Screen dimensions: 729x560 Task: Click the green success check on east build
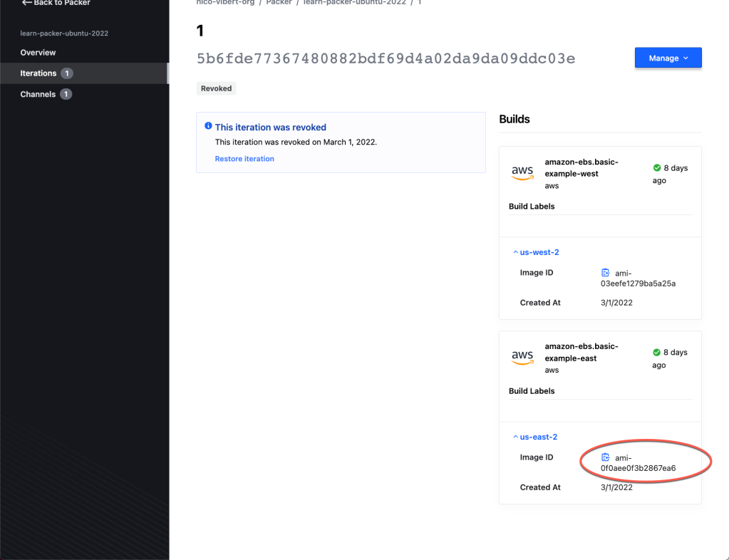point(656,353)
